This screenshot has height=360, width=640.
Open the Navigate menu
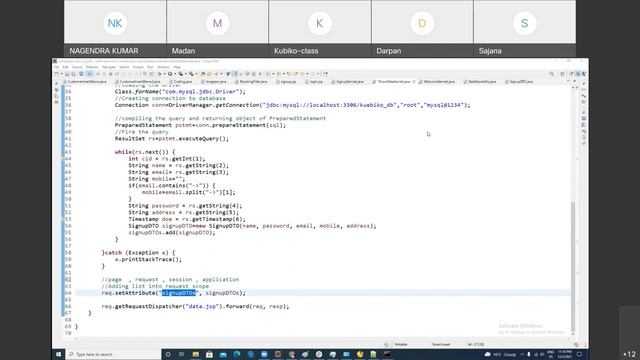pos(109,67)
